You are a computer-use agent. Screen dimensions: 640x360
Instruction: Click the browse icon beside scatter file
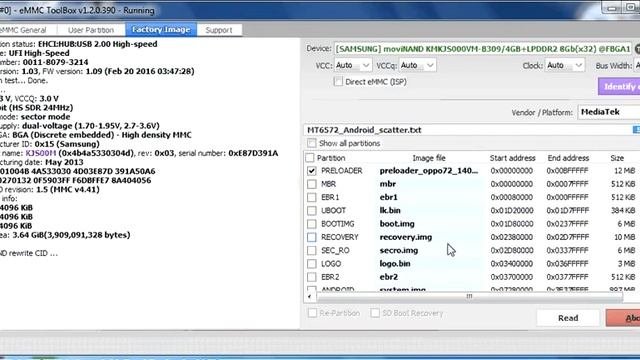pyautogui.click(x=636, y=130)
